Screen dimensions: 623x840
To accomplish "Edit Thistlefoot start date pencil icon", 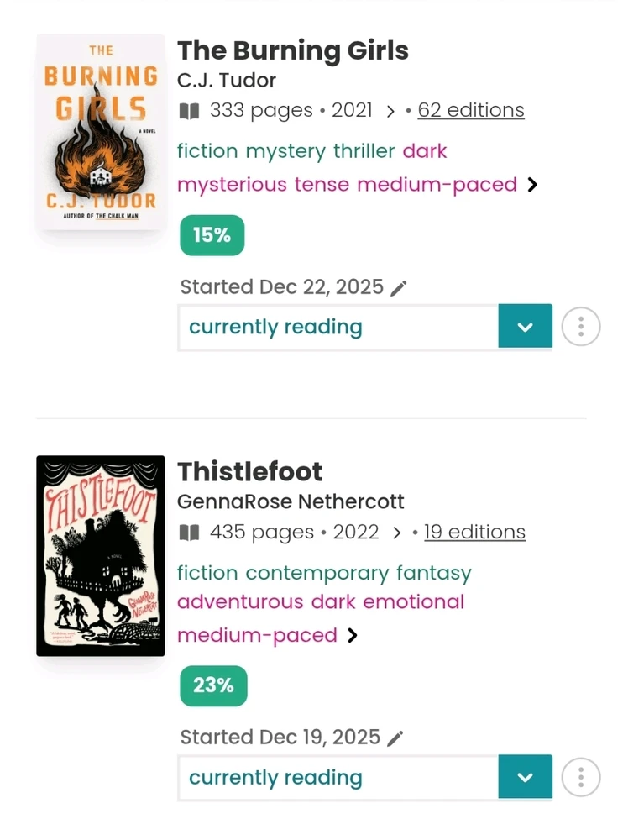I will (395, 738).
